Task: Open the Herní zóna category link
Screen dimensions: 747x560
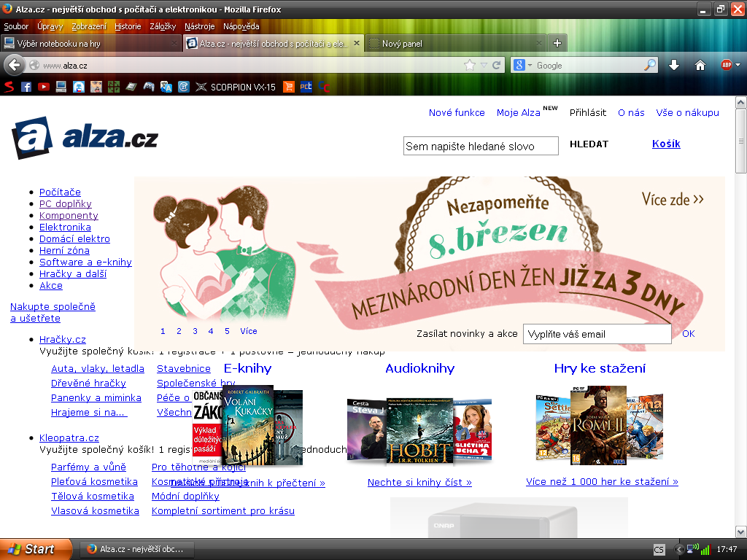Action: click(x=64, y=251)
